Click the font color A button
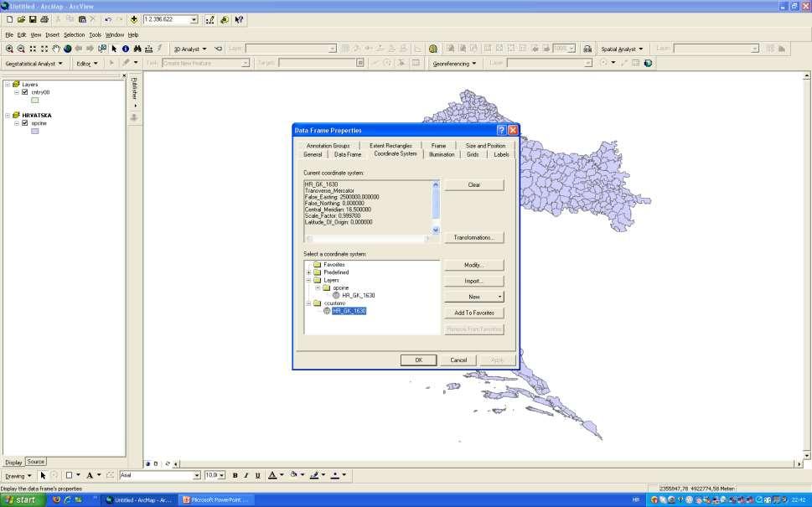 272,475
